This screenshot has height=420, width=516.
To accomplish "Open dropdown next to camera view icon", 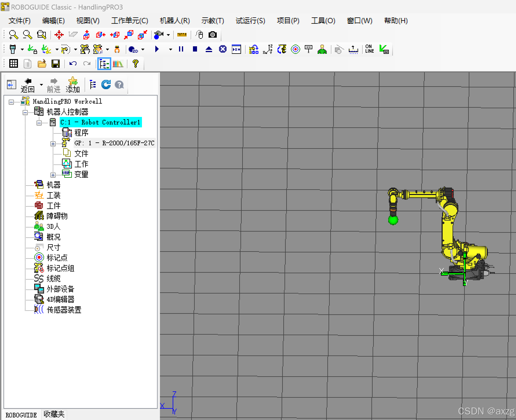I will click(168, 35).
